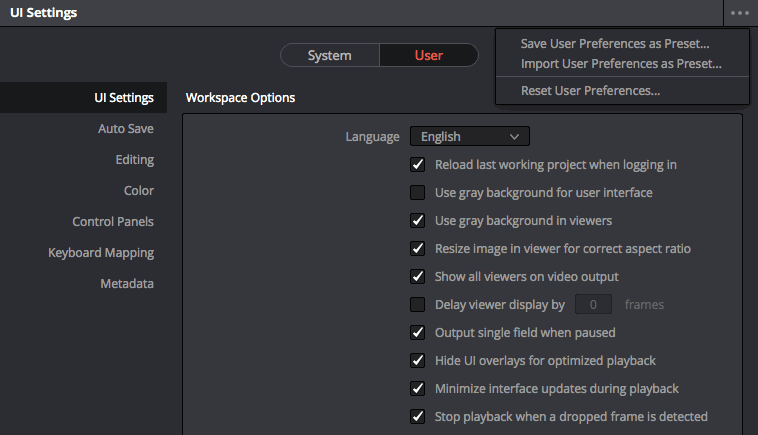The height and width of the screenshot is (435, 758).
Task: Open Keyboard Mapping settings
Action: click(101, 253)
